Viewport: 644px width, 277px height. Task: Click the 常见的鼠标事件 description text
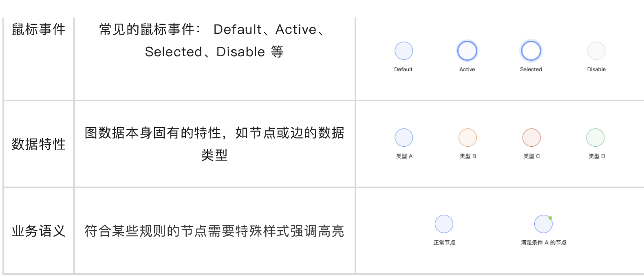(214, 40)
